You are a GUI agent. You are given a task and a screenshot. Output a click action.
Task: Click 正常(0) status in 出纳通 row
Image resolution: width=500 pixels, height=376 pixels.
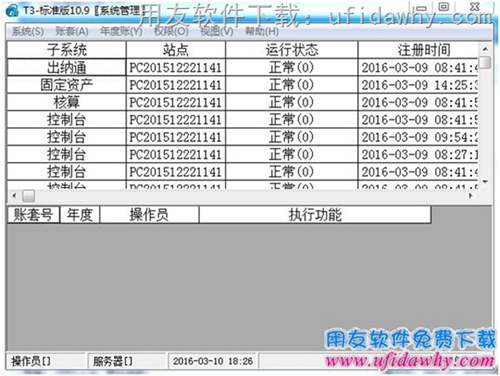[292, 68]
